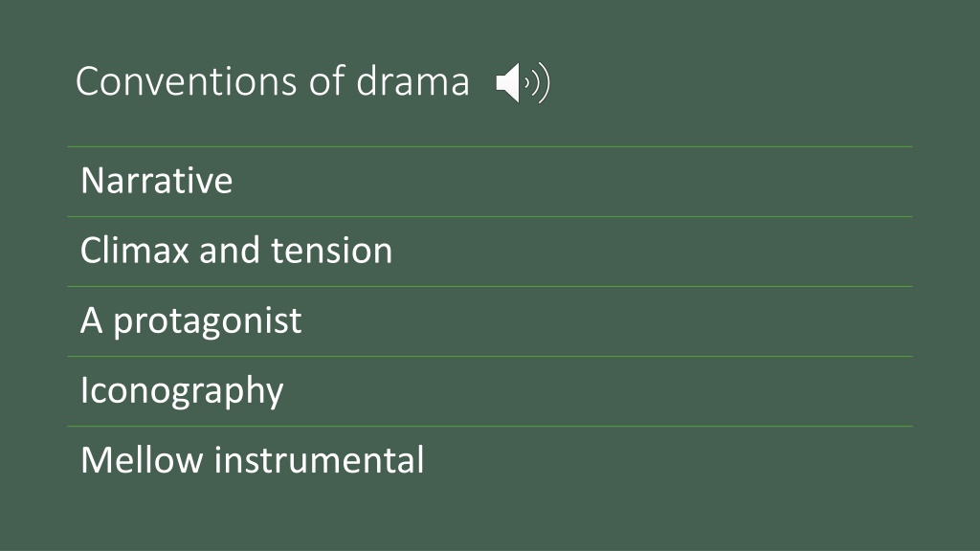Select the 'Climax and tension' row
The height and width of the screenshot is (551, 980).
coord(490,252)
